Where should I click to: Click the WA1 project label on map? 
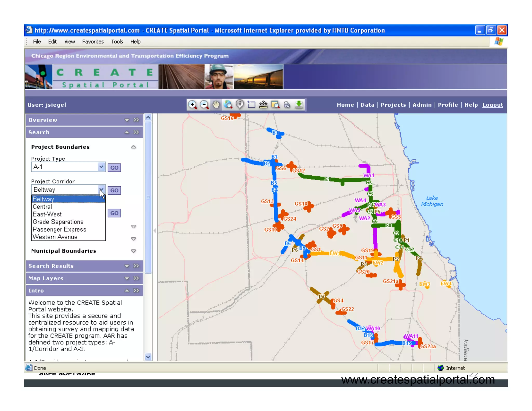click(x=369, y=175)
